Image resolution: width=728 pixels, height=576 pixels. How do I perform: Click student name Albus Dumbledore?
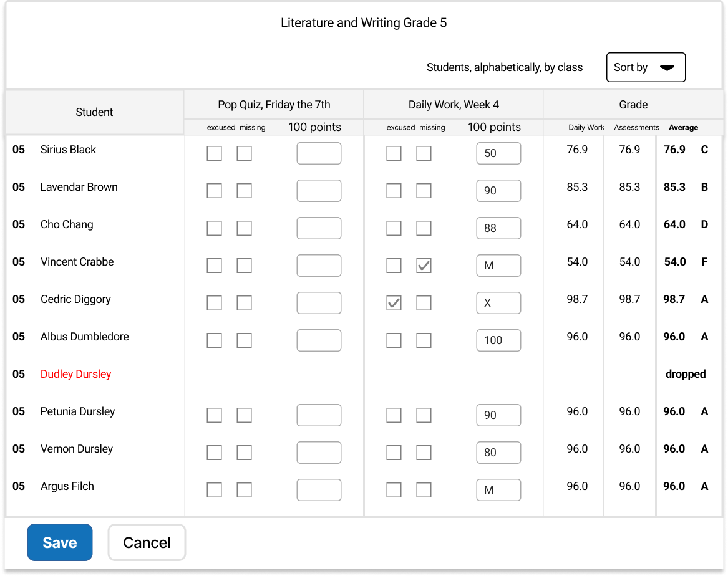[84, 337]
